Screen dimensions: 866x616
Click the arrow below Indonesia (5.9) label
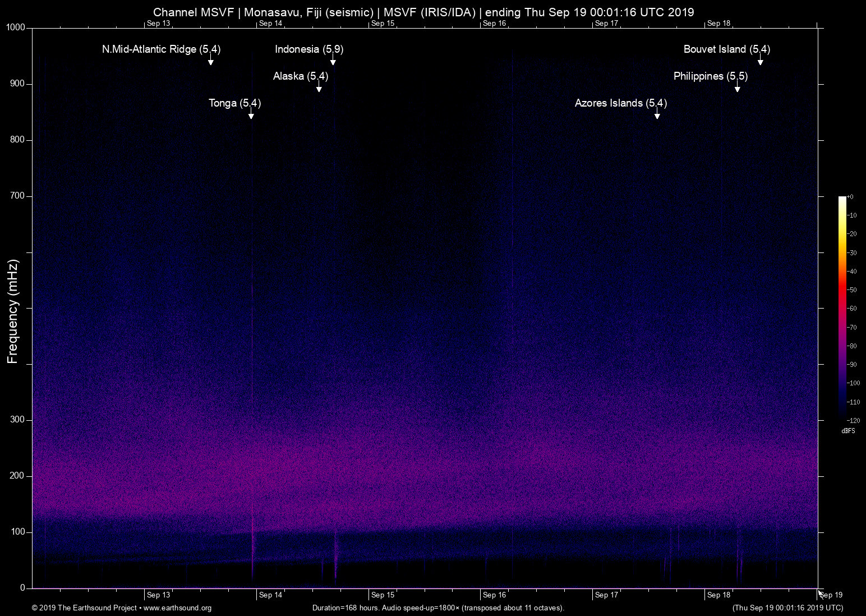[x=333, y=61]
